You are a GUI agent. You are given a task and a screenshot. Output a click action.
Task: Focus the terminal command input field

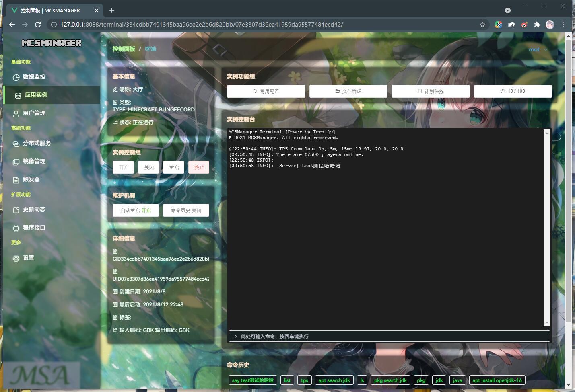pyautogui.click(x=390, y=336)
